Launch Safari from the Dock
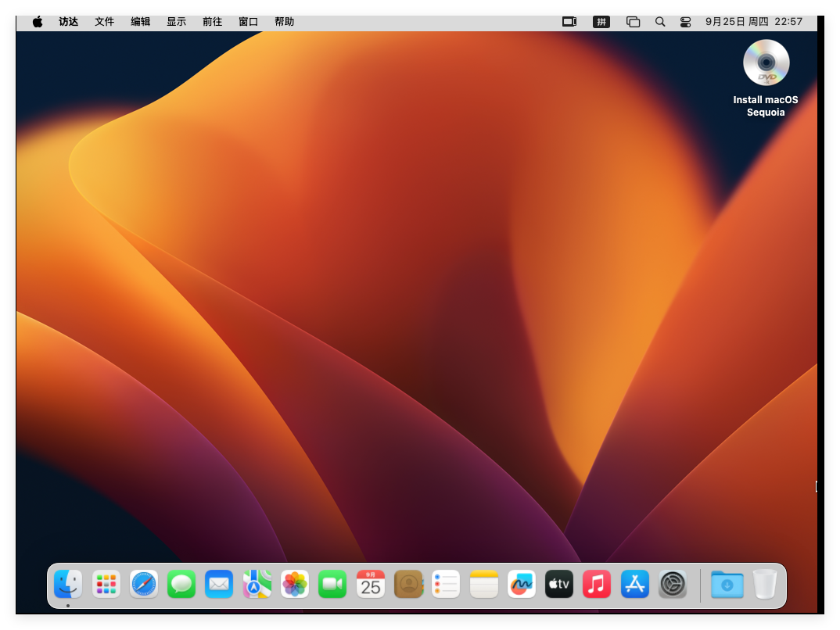This screenshot has height=630, width=840. coord(144,584)
